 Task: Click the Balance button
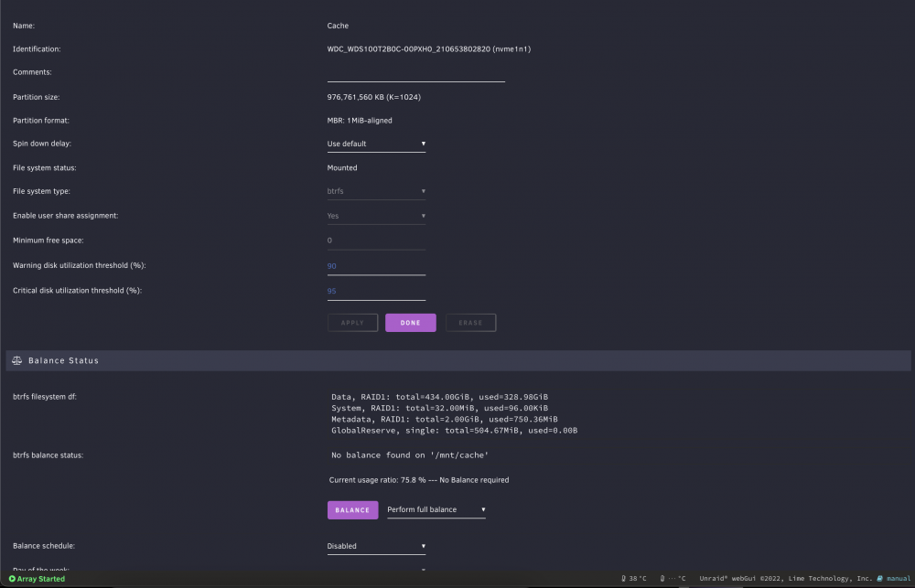(352, 510)
